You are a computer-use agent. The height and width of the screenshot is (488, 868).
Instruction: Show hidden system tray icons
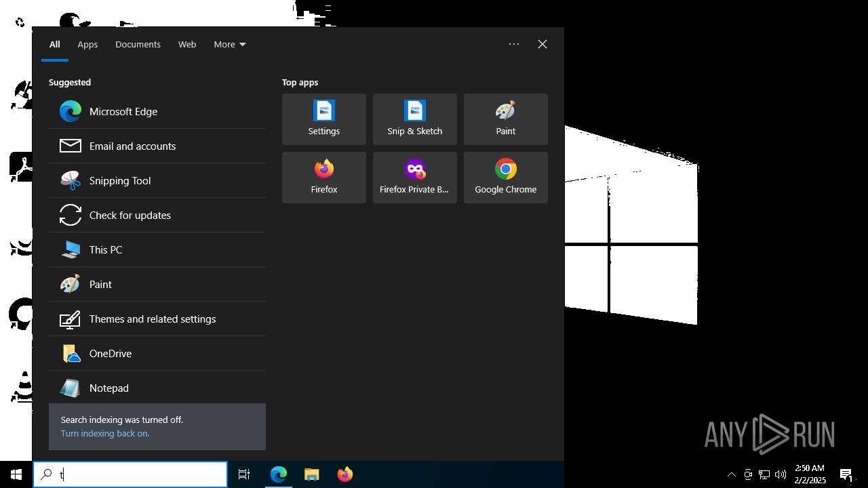point(731,474)
